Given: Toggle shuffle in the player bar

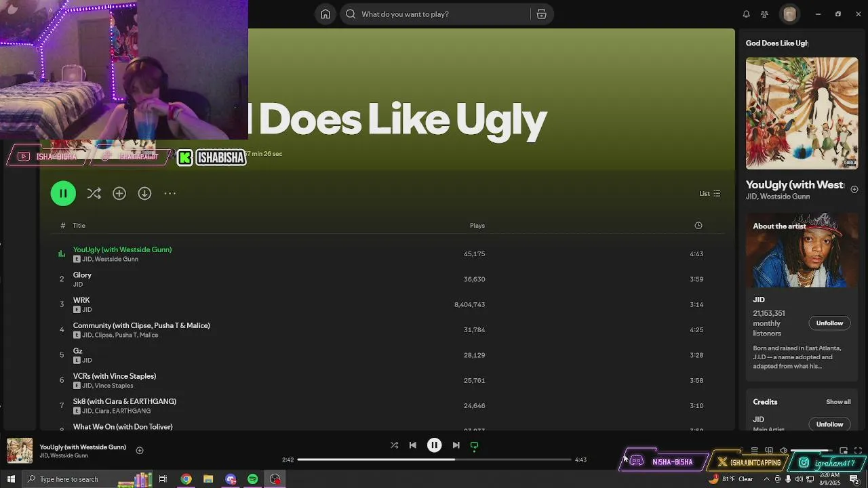Looking at the screenshot, I should pyautogui.click(x=394, y=445).
